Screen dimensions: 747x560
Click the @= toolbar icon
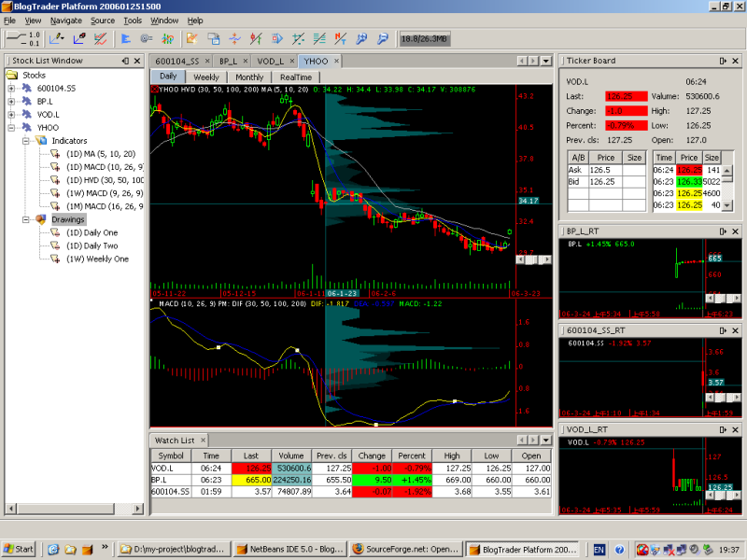(147, 38)
